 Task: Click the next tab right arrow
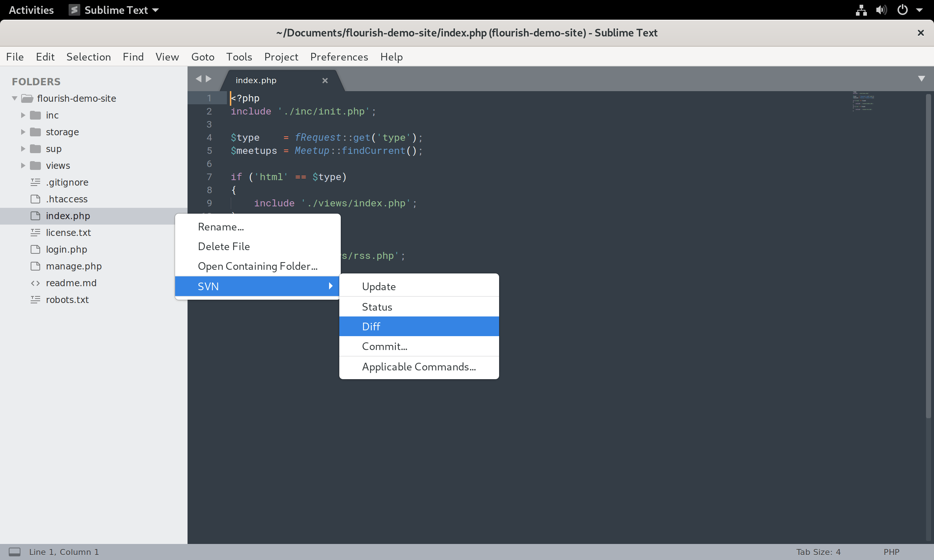point(208,78)
